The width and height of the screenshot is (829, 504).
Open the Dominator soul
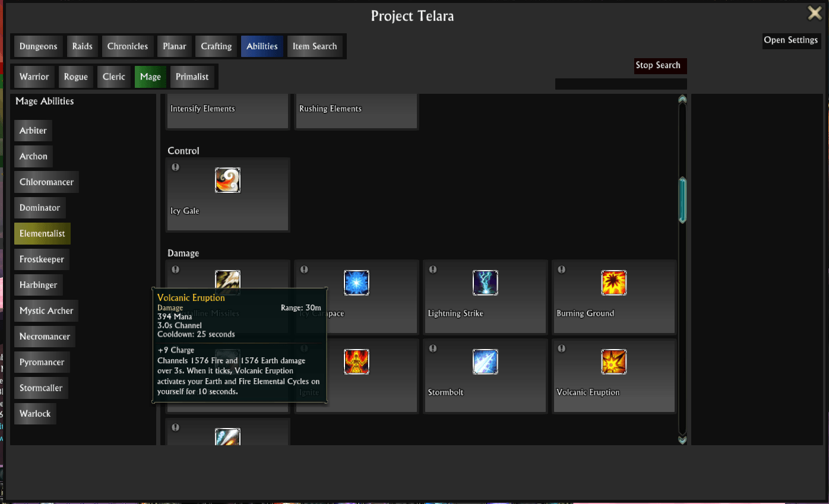click(x=40, y=208)
